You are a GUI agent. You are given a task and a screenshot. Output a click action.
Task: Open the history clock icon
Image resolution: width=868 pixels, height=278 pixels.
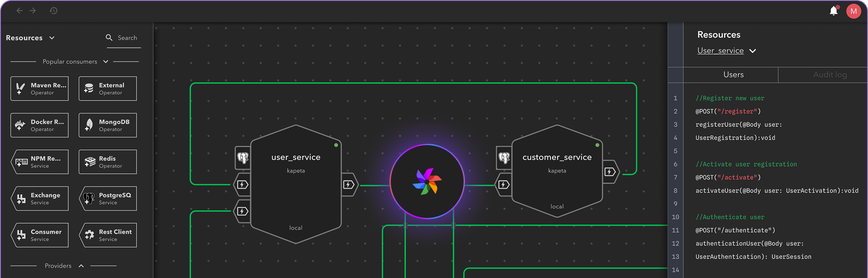click(x=53, y=11)
